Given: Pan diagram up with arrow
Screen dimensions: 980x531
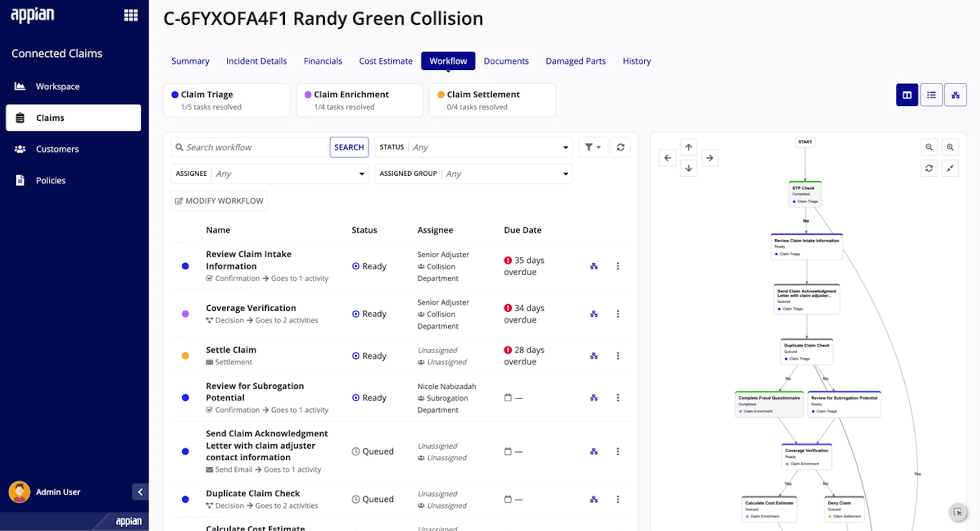Looking at the screenshot, I should tap(689, 147).
